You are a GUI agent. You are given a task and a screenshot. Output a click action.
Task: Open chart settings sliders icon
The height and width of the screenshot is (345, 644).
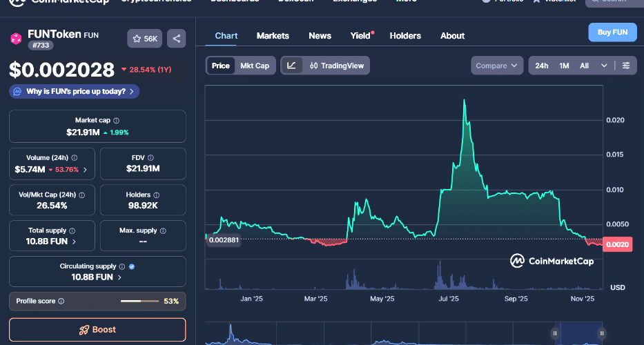(x=625, y=66)
